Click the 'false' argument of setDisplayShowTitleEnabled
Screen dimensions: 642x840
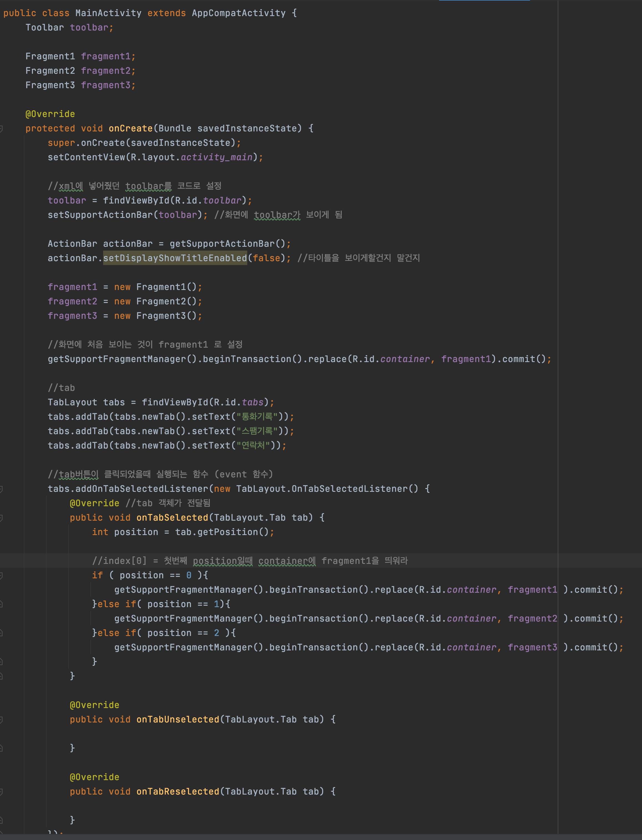point(266,258)
